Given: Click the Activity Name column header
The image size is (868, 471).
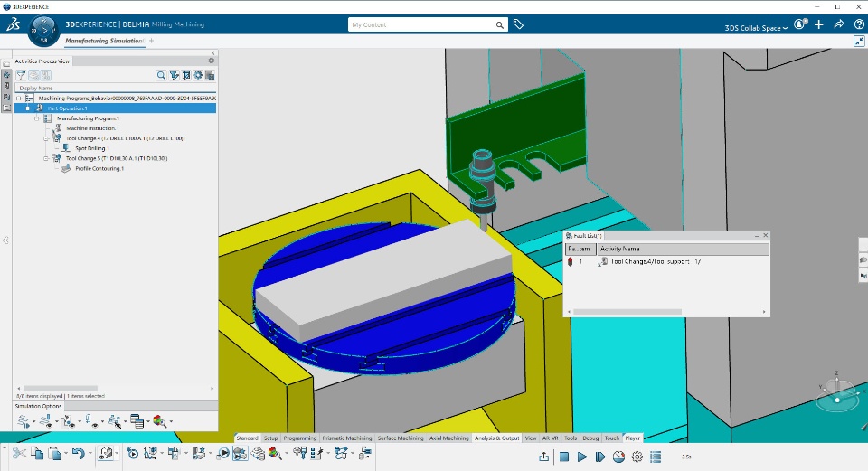Looking at the screenshot, I should (684, 249).
